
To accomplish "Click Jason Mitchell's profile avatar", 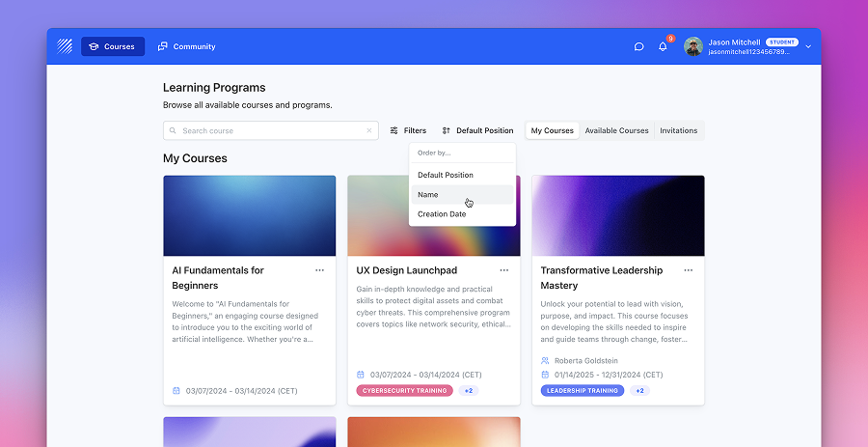I will pos(693,46).
